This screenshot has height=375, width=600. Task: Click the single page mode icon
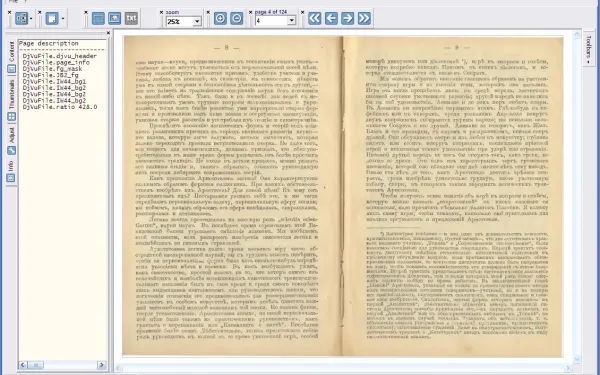52,18
